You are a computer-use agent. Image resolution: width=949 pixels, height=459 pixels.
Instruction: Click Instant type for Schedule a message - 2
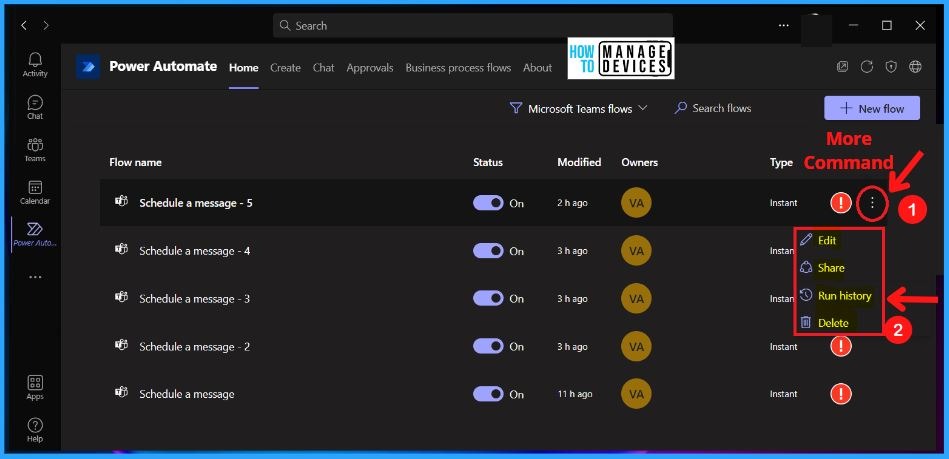[784, 346]
